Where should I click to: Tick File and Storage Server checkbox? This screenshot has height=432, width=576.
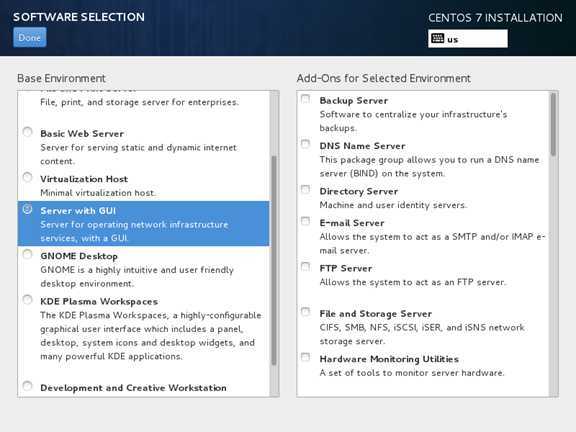(x=306, y=312)
